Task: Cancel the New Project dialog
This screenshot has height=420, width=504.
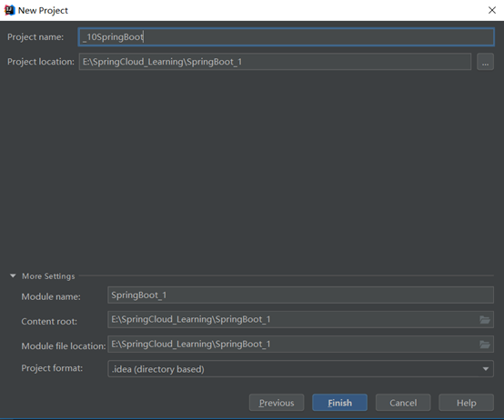Action: tap(403, 403)
